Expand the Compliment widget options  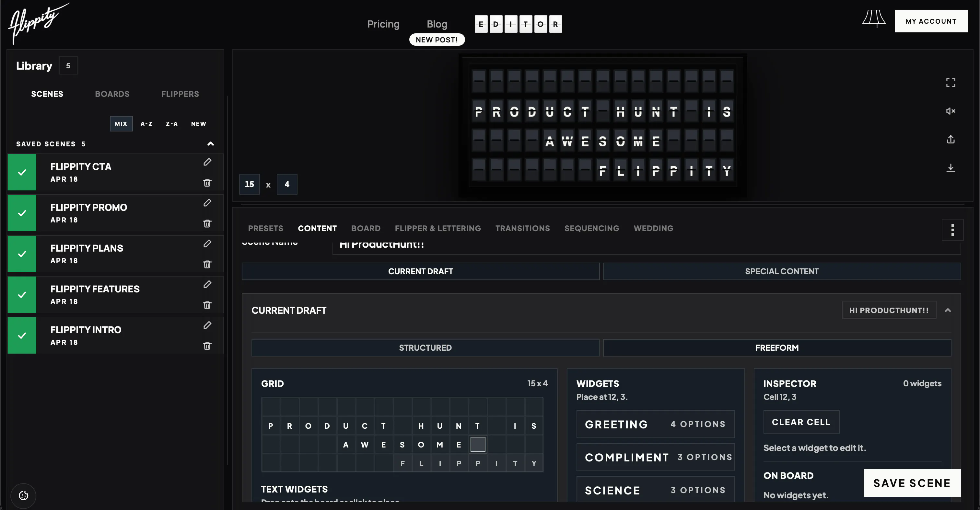656,457
